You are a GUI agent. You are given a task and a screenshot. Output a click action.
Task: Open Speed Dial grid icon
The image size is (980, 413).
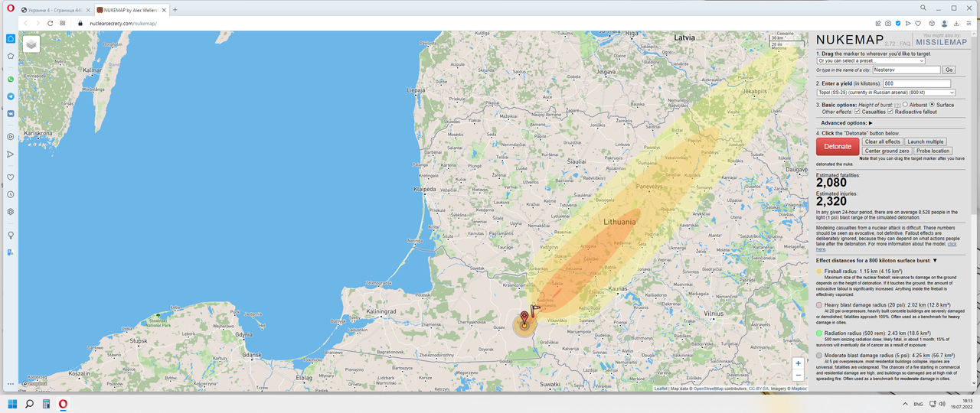click(63, 23)
